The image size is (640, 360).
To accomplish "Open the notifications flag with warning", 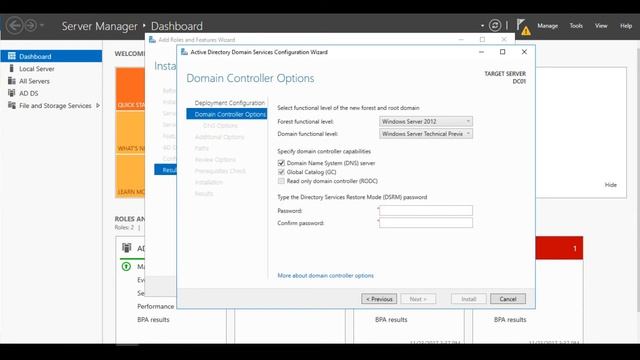I will click(x=523, y=27).
